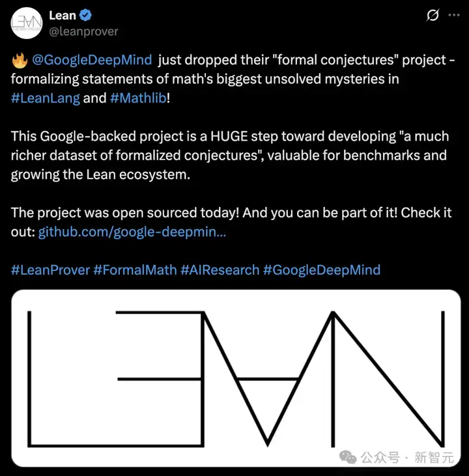Click the Lean display name
Screen dimensions: 469x476
[x=63, y=15]
